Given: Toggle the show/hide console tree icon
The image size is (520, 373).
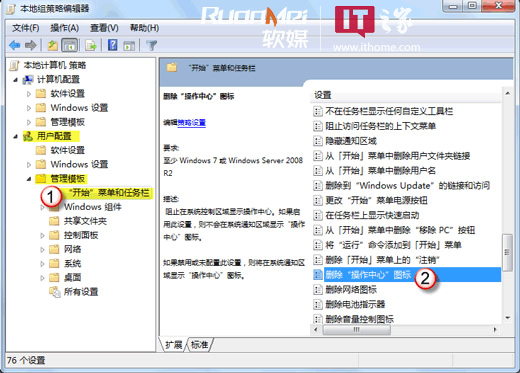Looking at the screenshot, I should (70, 45).
